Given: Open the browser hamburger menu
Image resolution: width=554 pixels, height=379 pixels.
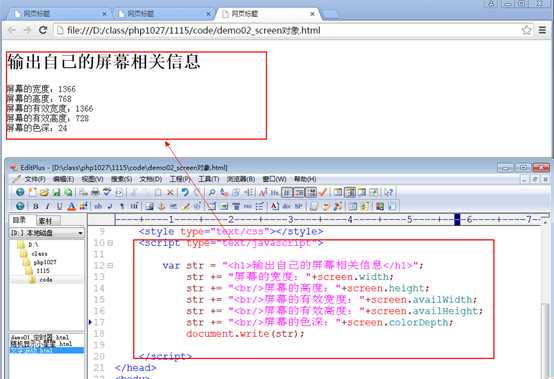Looking at the screenshot, I should pos(542,30).
